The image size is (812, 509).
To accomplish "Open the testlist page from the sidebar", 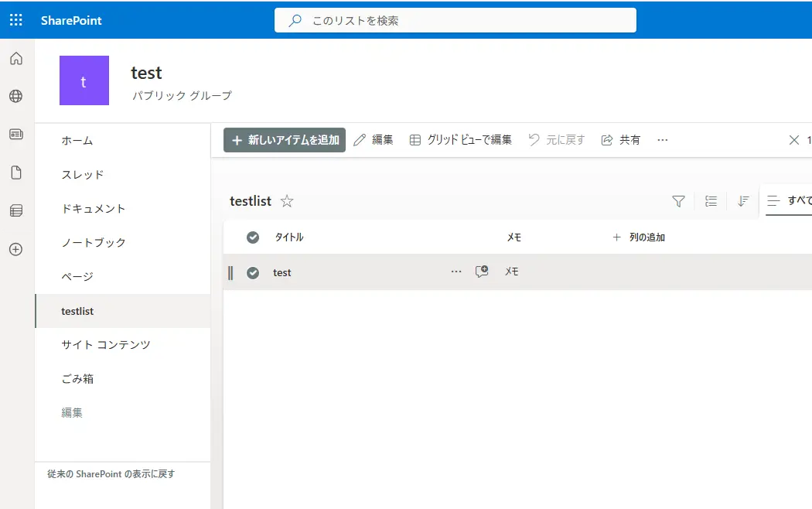I will click(x=77, y=310).
